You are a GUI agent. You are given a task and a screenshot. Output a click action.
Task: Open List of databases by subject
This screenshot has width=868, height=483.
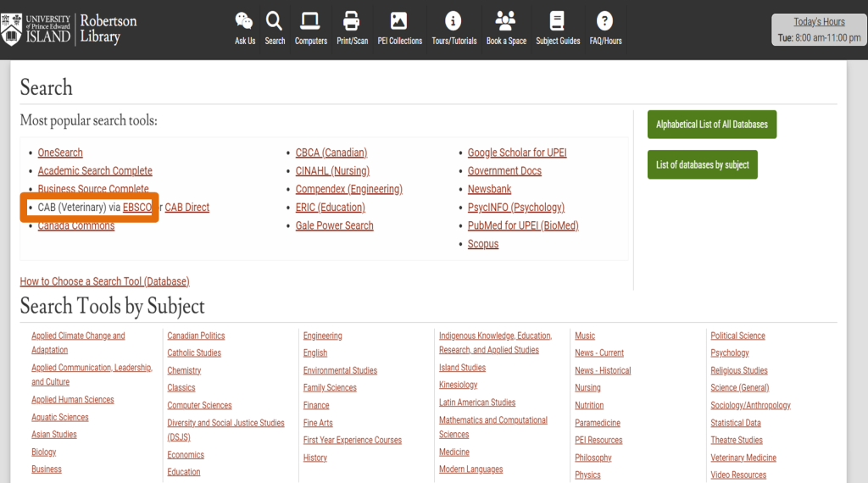coord(703,164)
